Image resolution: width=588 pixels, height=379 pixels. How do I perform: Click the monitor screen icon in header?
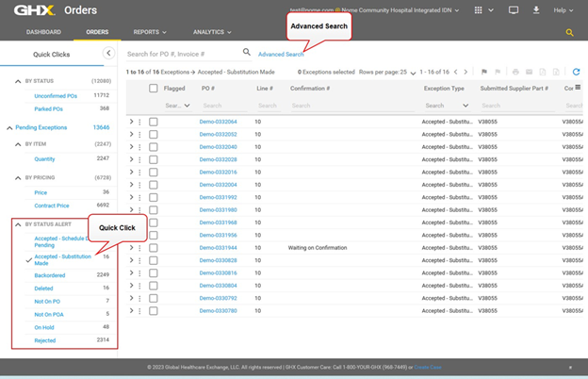tap(514, 9)
